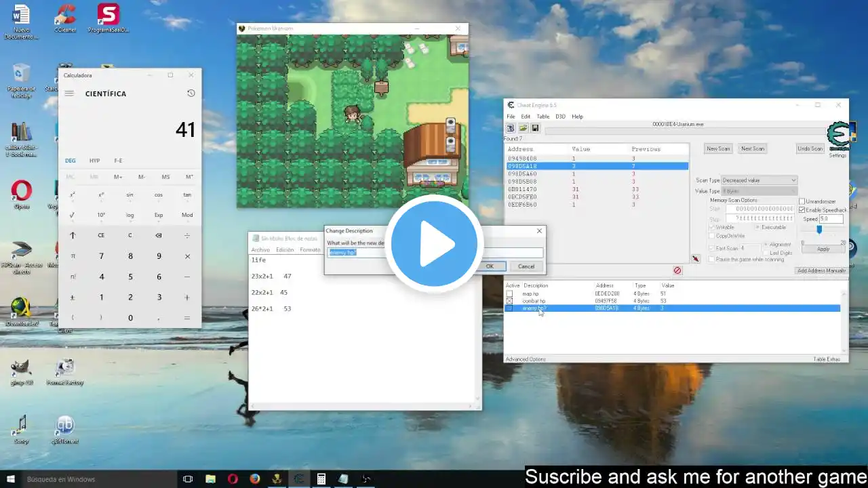Click Apply under the speedhack slider

coord(823,249)
